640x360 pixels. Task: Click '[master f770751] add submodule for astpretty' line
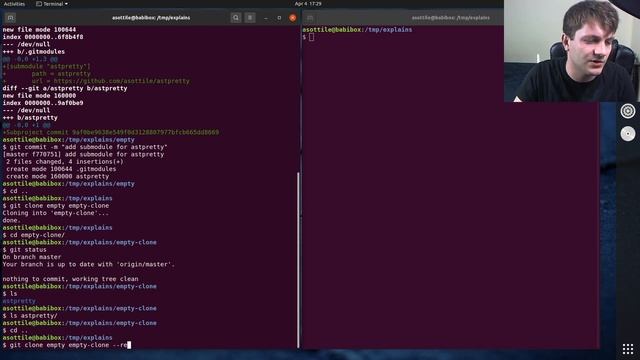tap(83, 154)
